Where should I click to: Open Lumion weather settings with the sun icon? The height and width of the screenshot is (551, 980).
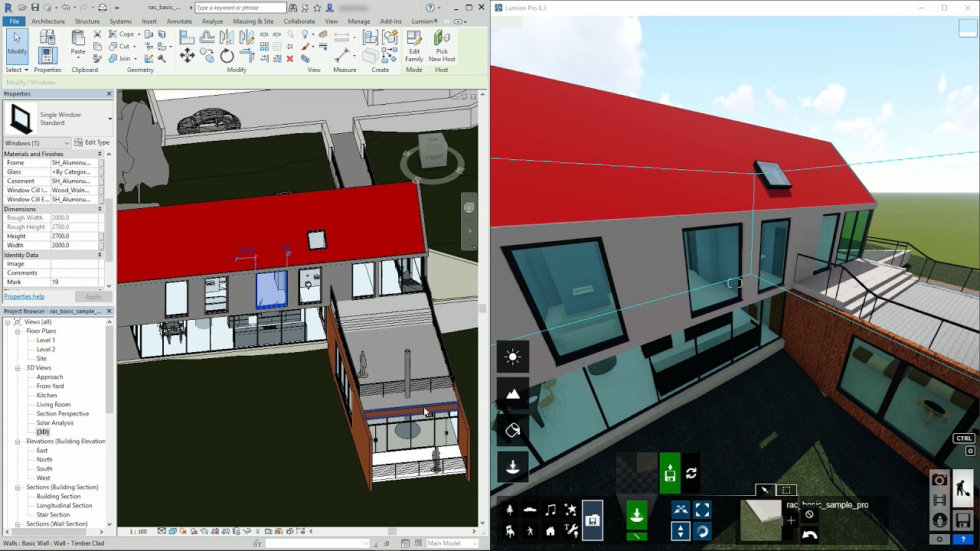tap(512, 356)
